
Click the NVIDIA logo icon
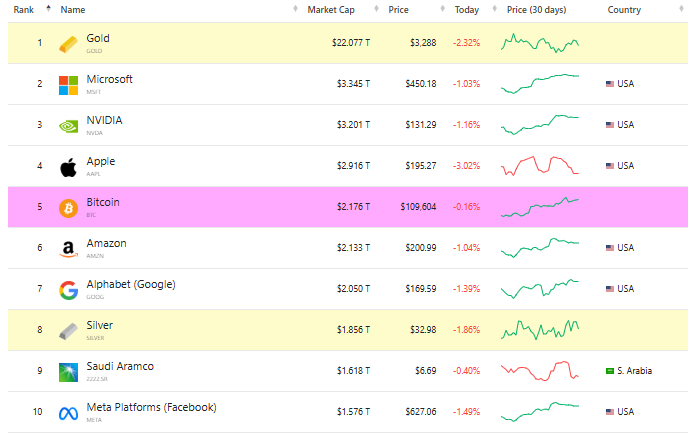(68, 127)
